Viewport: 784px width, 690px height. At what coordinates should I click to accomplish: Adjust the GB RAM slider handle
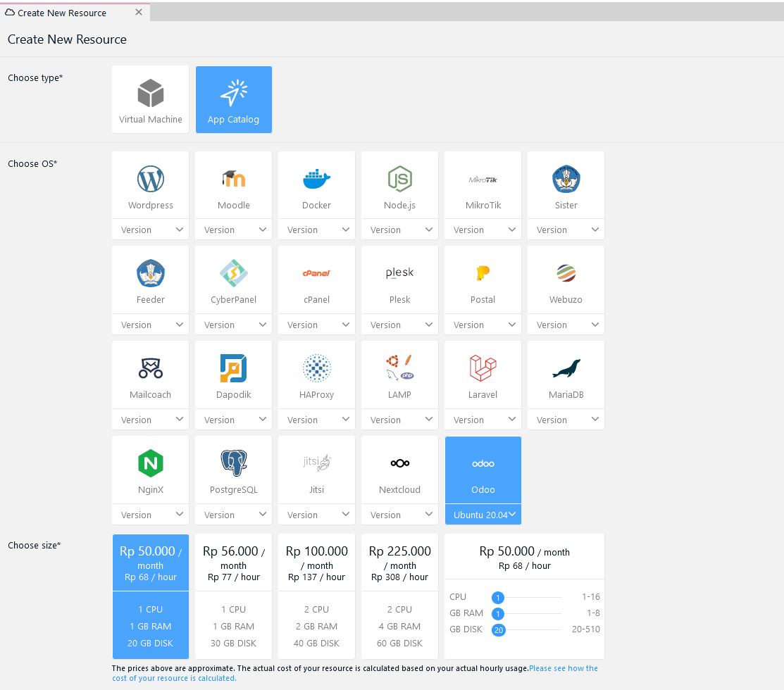click(498, 613)
